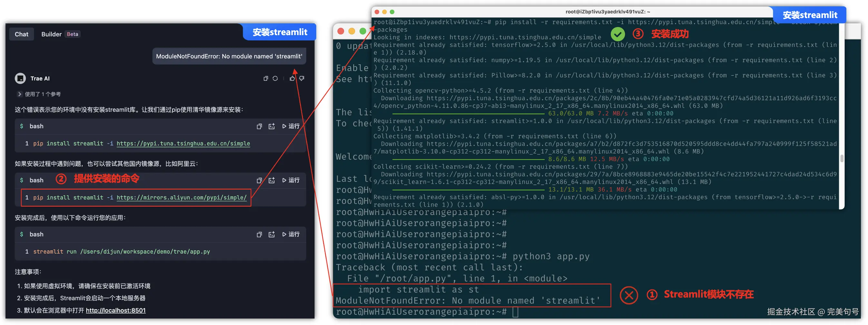Open the pypi.tuna.tsinghua.edu.cn/simple link in chat

(x=183, y=143)
